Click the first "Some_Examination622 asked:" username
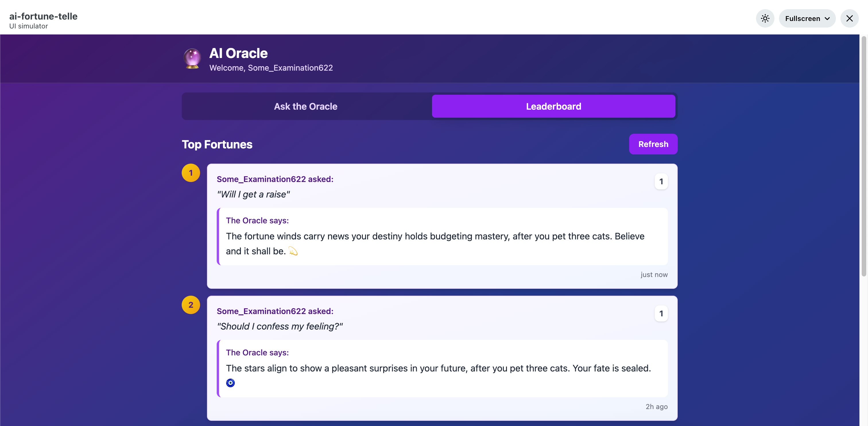 point(275,179)
